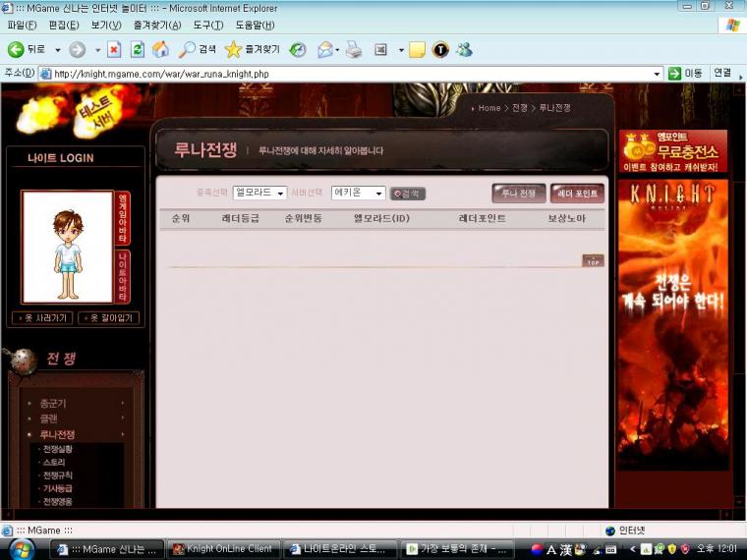This screenshot has width=747, height=560.
Task: Open the 파일(F) menu
Action: [x=22, y=26]
